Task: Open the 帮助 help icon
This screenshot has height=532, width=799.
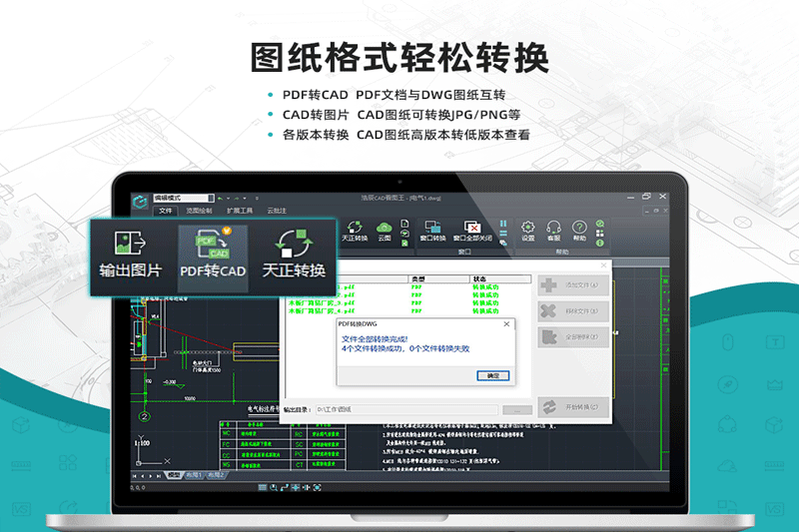Action: click(579, 230)
